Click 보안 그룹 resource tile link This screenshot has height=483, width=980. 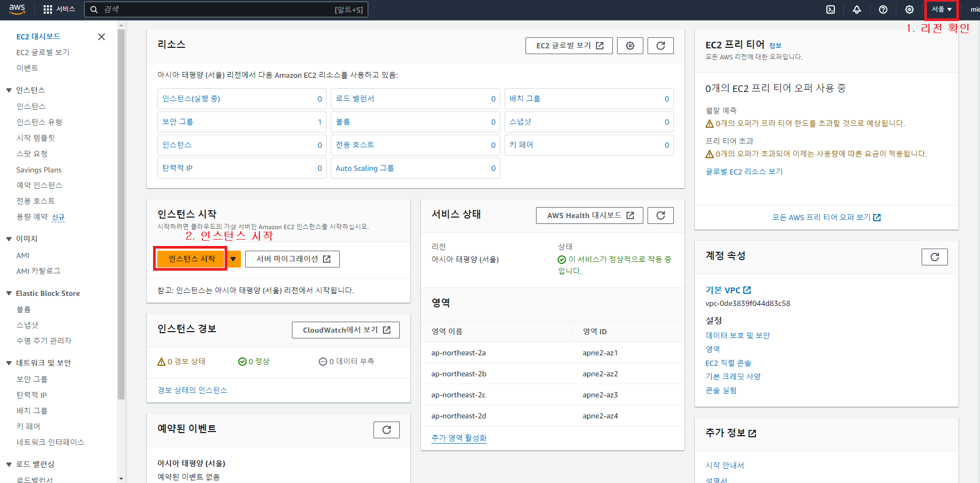[178, 122]
